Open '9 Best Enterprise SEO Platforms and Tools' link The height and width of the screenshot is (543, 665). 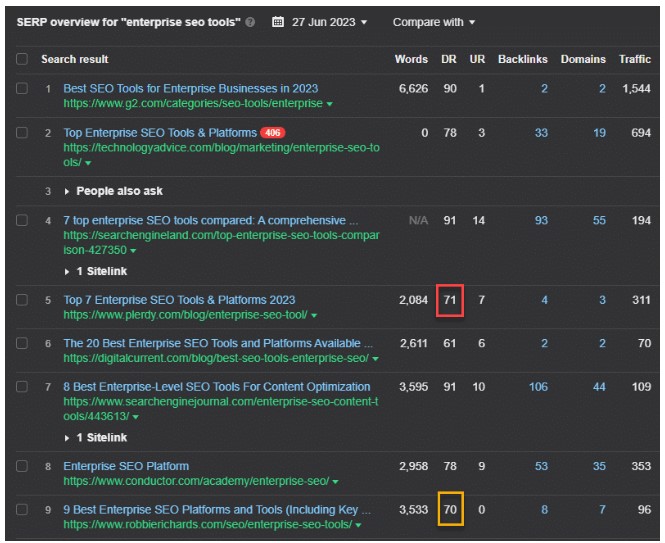217,509
